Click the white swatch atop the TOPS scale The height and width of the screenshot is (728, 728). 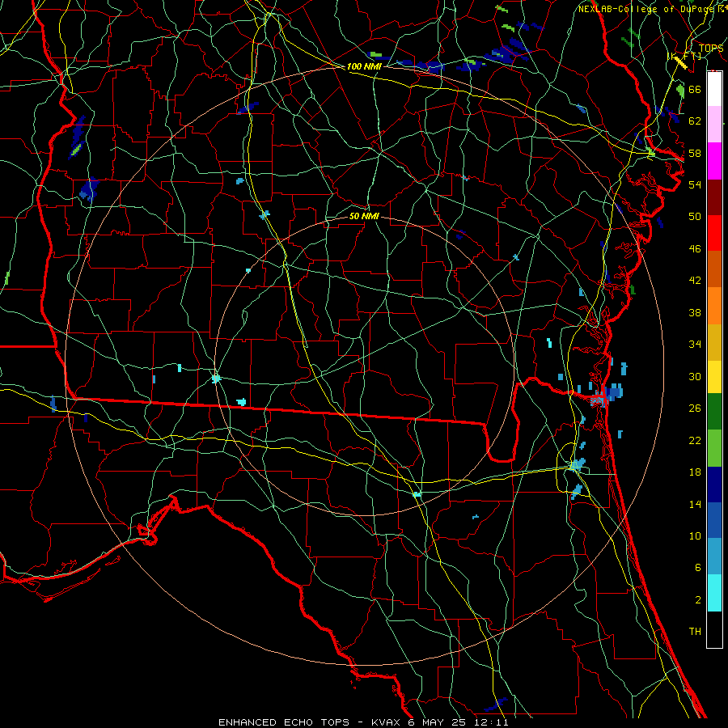tap(714, 89)
